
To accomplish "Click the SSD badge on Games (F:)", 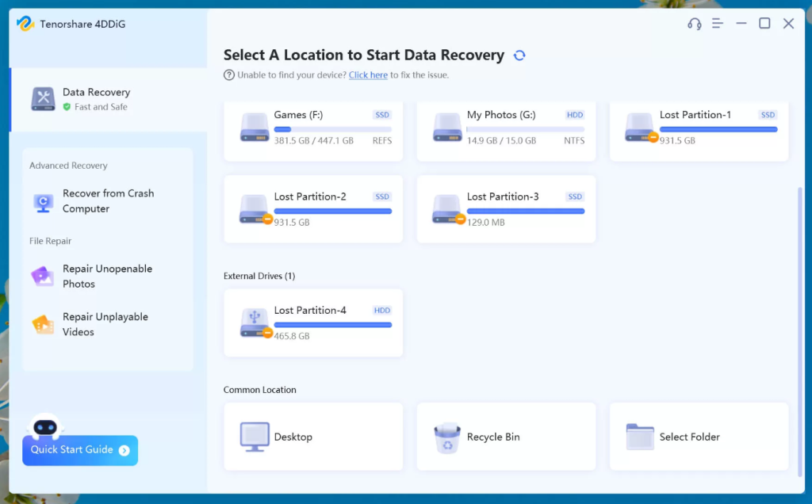I will pos(382,115).
